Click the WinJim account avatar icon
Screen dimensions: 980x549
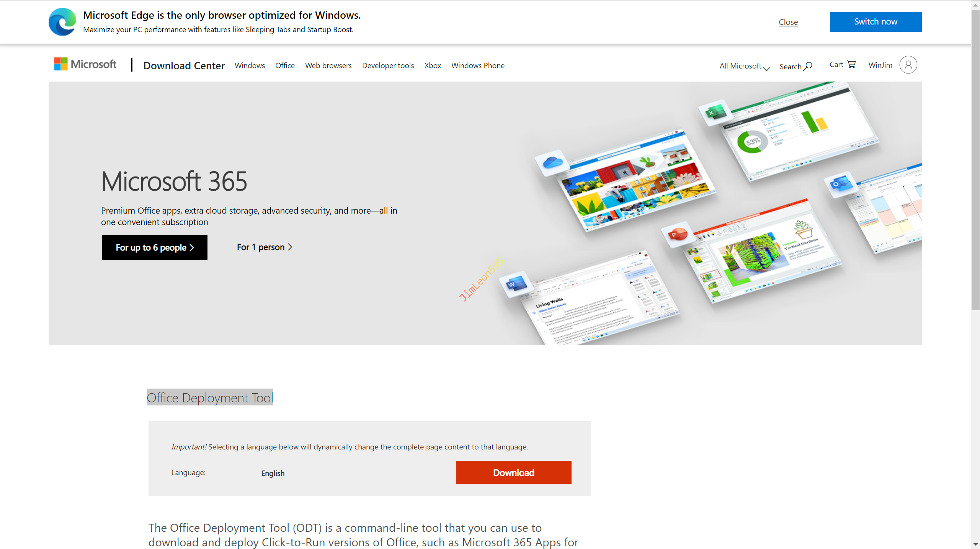coord(908,65)
